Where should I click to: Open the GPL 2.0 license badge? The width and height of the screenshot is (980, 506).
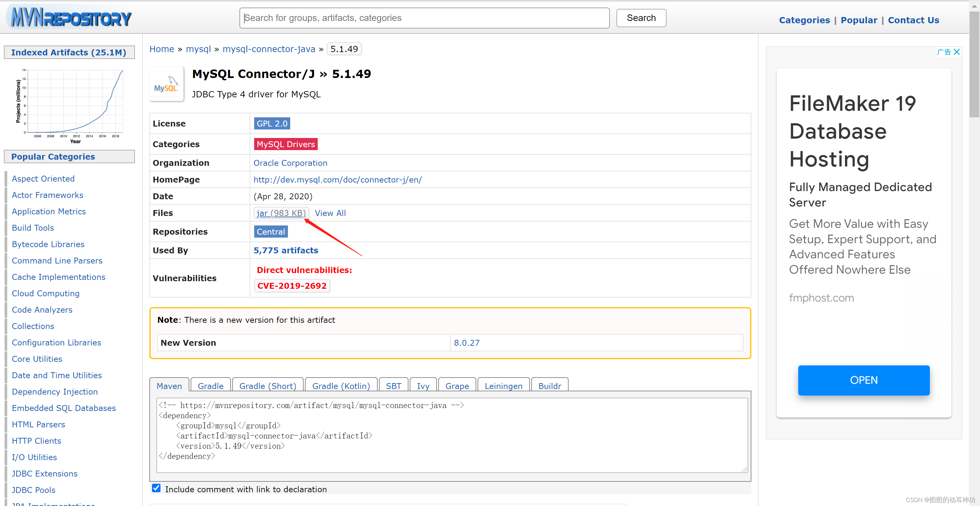(x=272, y=123)
